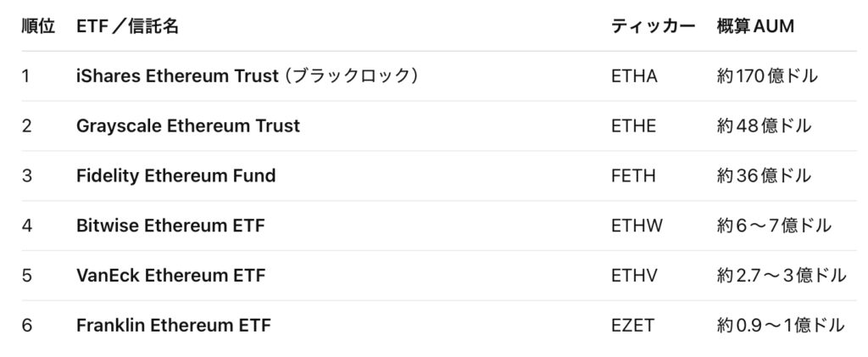The image size is (868, 357).
Task: Click the 順位 column header
Action: coord(38,27)
